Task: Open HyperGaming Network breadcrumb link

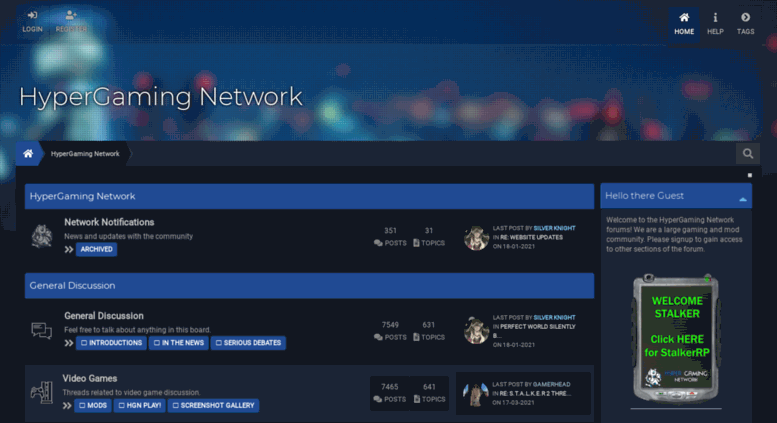Action: pos(85,154)
